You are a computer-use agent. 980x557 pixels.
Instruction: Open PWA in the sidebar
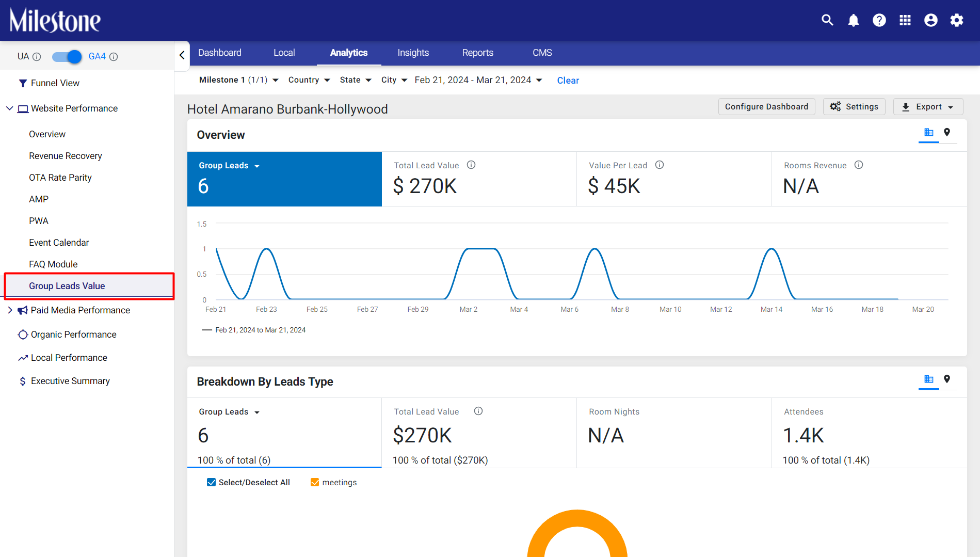coord(39,221)
